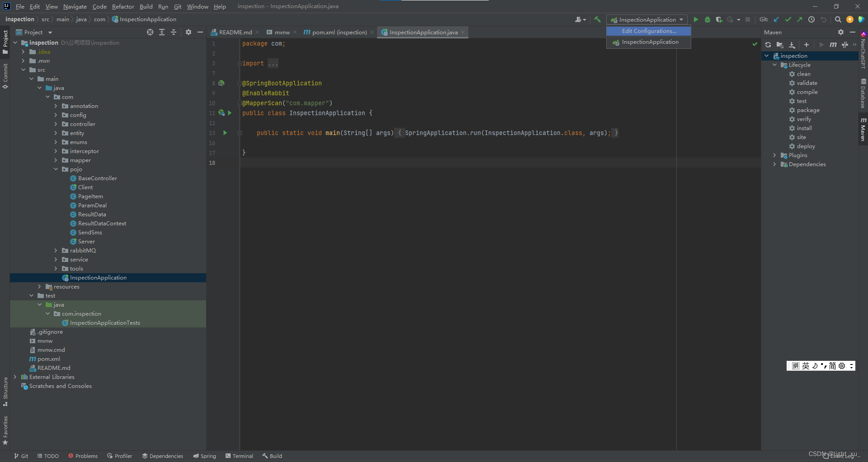Open code-with-me user dropdown
This screenshot has height=462, width=868.
pyautogui.click(x=580, y=19)
